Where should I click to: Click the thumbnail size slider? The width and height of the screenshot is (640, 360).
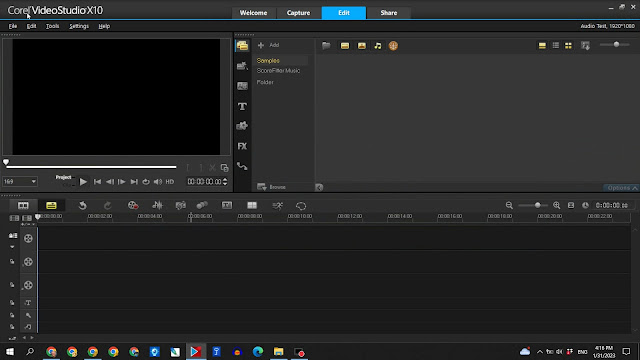[615, 44]
